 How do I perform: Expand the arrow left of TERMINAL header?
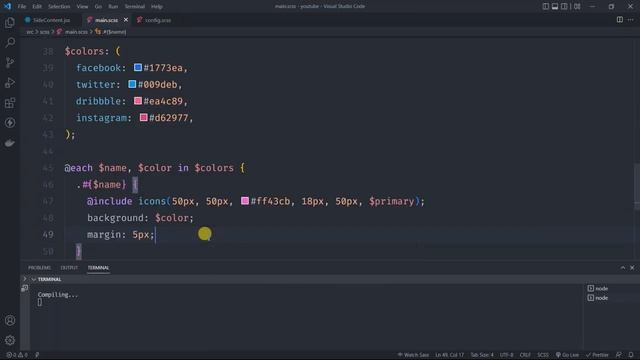point(24,279)
